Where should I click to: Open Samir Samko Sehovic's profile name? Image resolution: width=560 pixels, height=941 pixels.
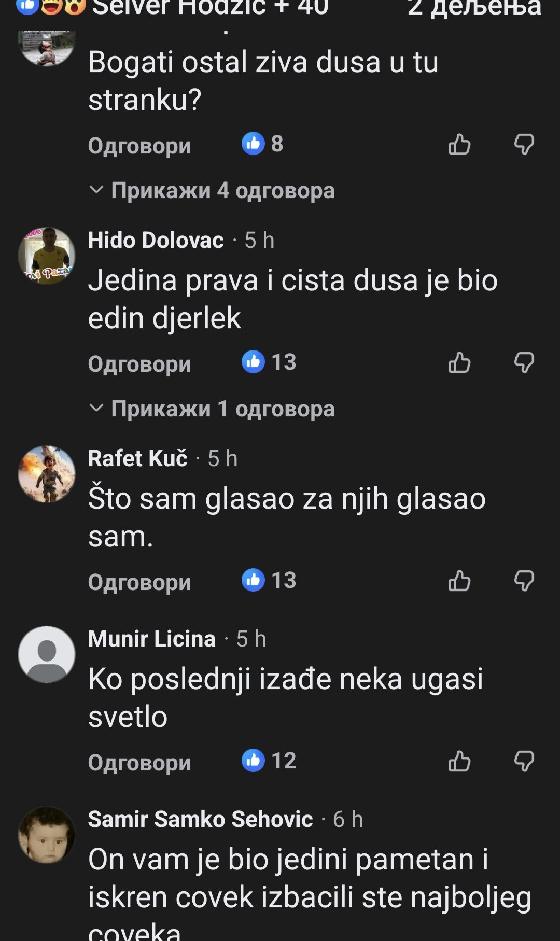[200, 819]
